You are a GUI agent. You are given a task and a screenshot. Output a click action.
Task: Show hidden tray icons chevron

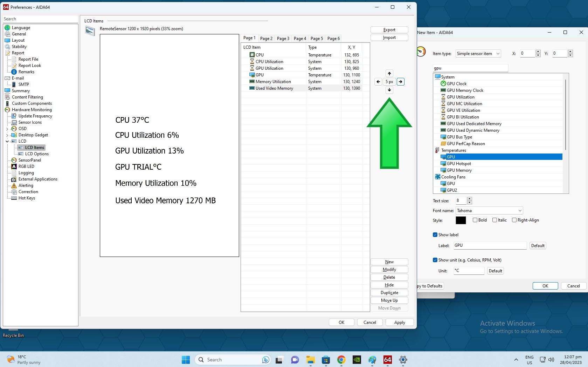click(516, 360)
